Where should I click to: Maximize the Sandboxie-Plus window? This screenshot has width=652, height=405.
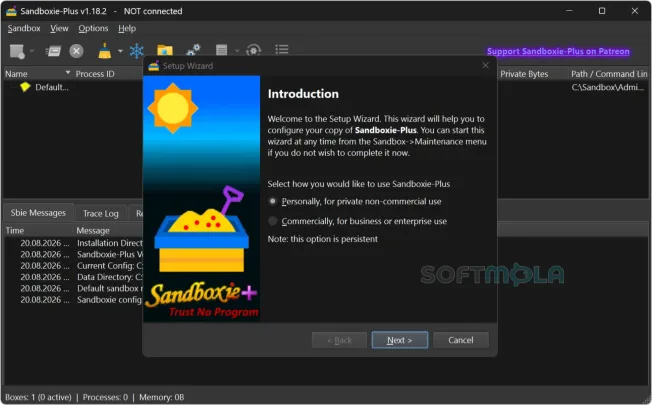(602, 11)
